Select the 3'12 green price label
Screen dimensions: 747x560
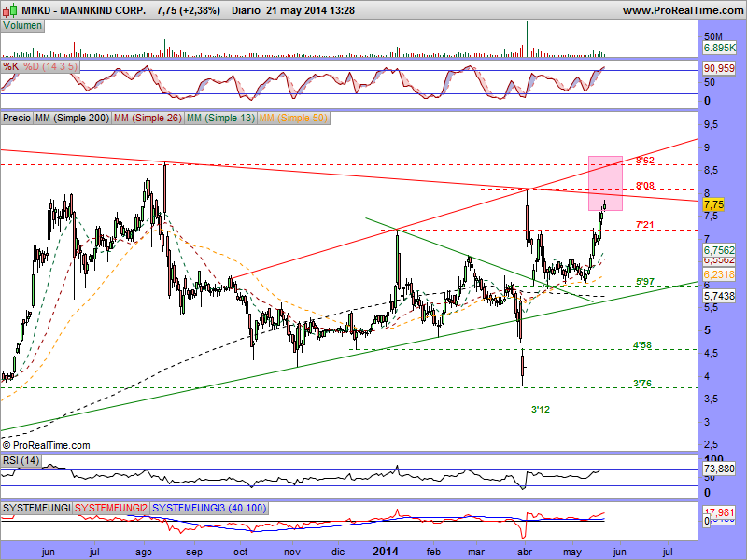tap(541, 409)
